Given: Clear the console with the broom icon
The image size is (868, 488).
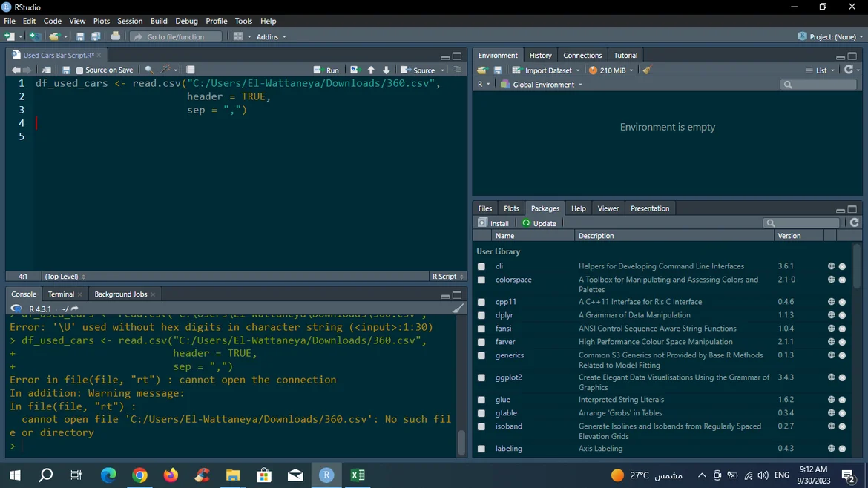Looking at the screenshot, I should [458, 309].
